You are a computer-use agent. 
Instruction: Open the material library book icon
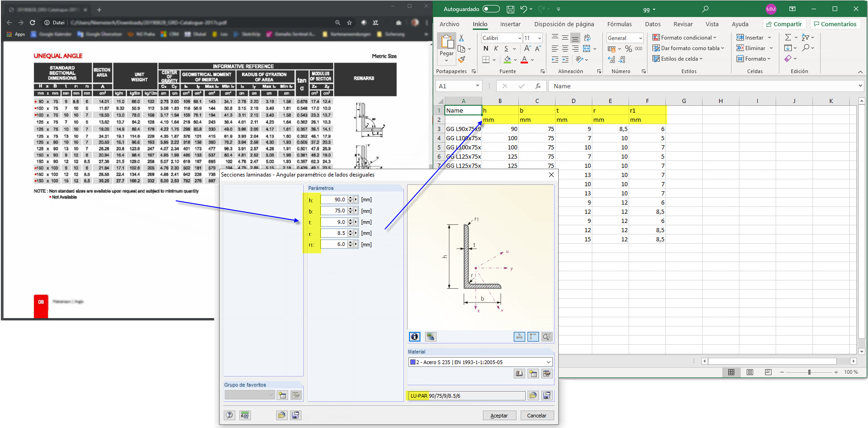tap(519, 374)
